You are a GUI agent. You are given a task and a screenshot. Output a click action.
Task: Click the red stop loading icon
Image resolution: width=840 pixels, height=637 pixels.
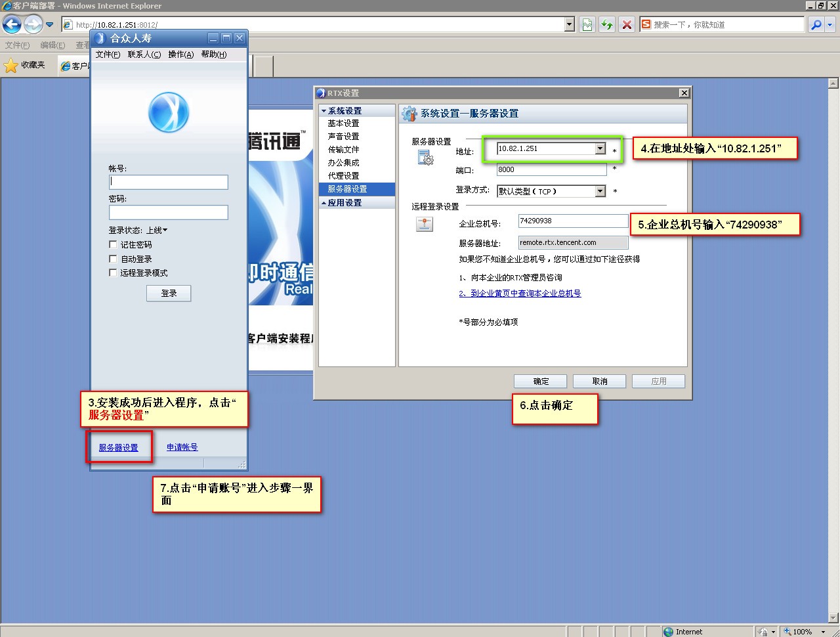pyautogui.click(x=627, y=25)
